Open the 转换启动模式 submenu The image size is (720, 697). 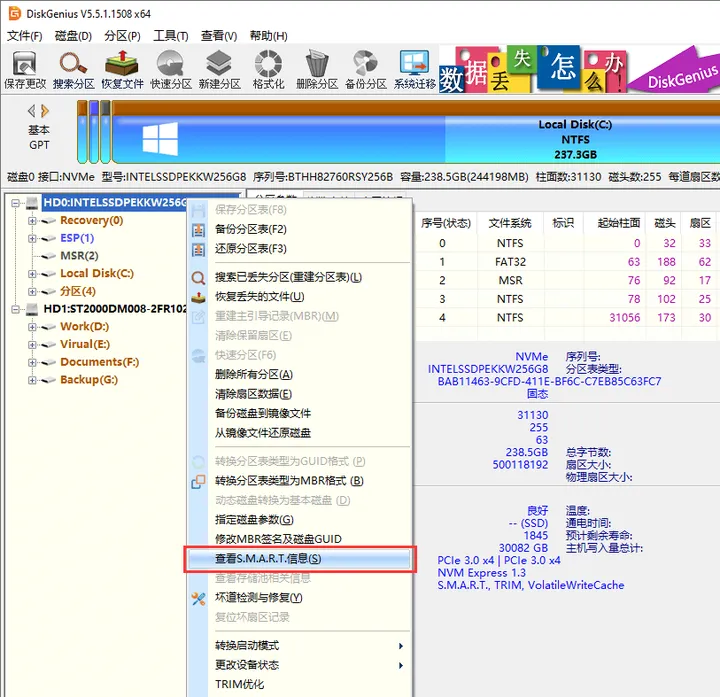click(x=299, y=646)
